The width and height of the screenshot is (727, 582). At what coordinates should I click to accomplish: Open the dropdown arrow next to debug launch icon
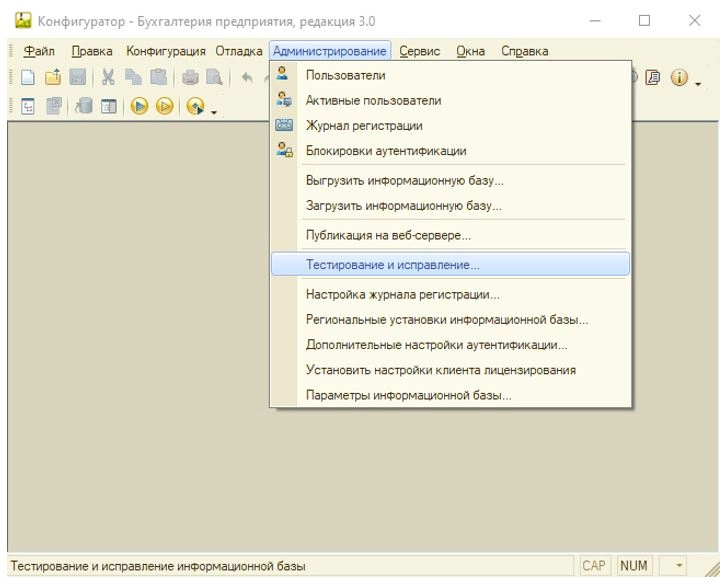pos(214,112)
